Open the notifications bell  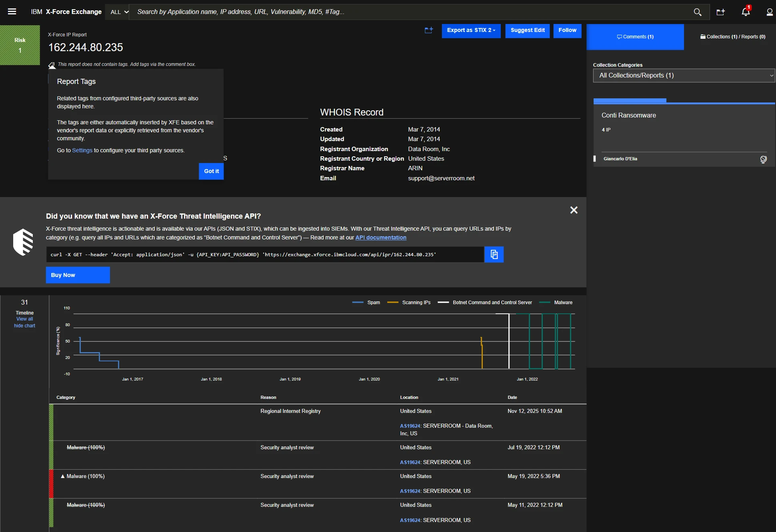(746, 12)
